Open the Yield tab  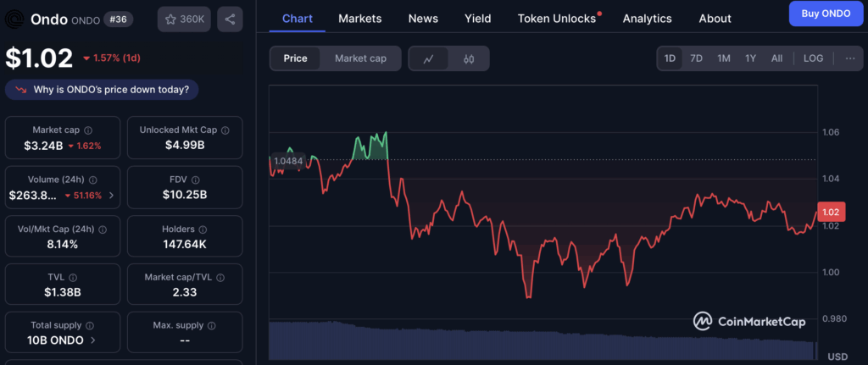click(478, 19)
